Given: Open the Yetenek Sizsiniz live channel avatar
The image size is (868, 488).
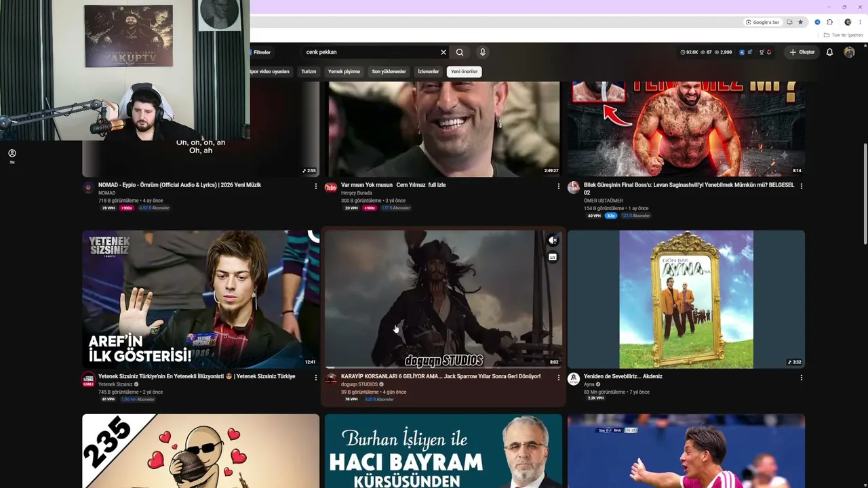Looking at the screenshot, I should pyautogui.click(x=88, y=380).
